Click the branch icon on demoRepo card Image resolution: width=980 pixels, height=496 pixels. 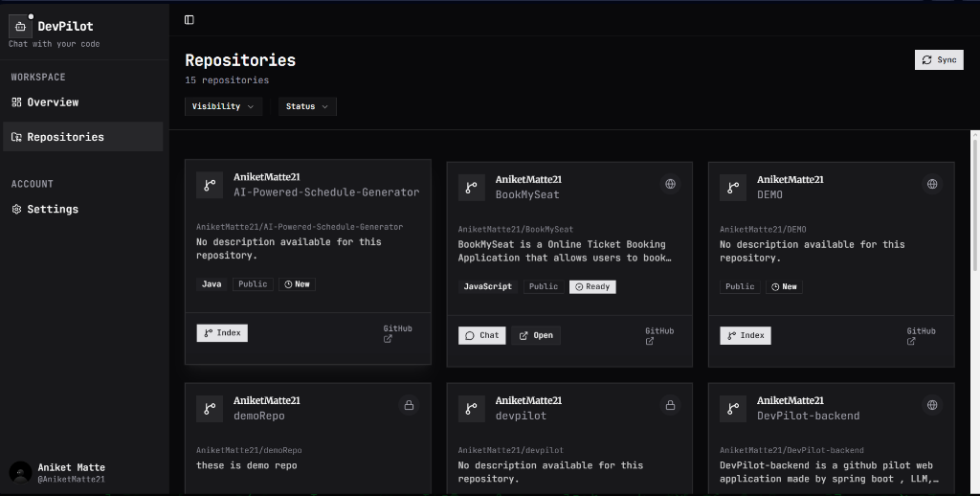pos(210,409)
